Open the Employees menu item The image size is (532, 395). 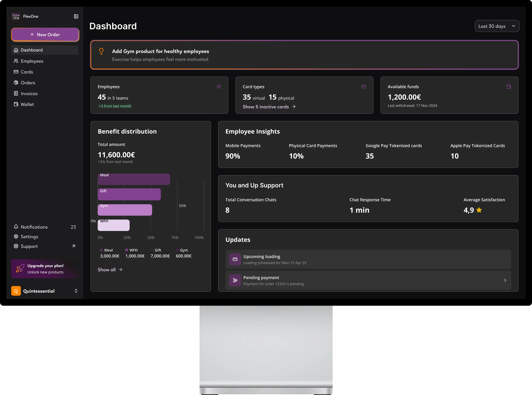(32, 61)
